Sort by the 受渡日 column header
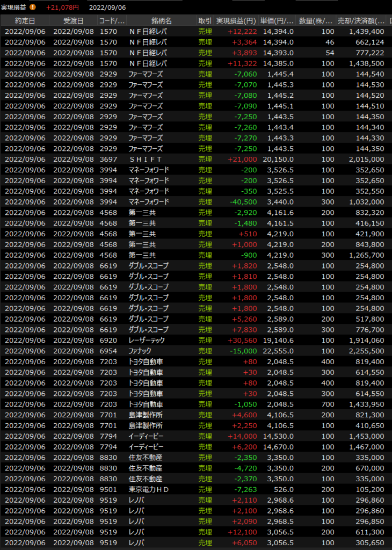392x550 pixels. [73, 21]
